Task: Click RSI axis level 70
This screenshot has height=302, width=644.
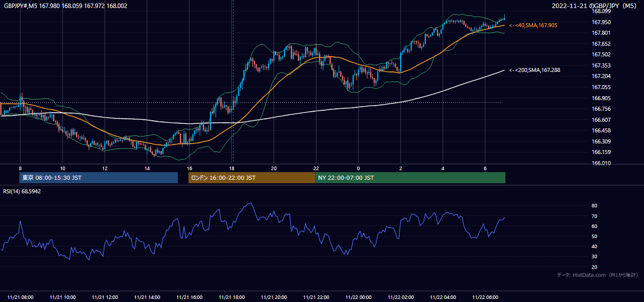Action: point(594,216)
